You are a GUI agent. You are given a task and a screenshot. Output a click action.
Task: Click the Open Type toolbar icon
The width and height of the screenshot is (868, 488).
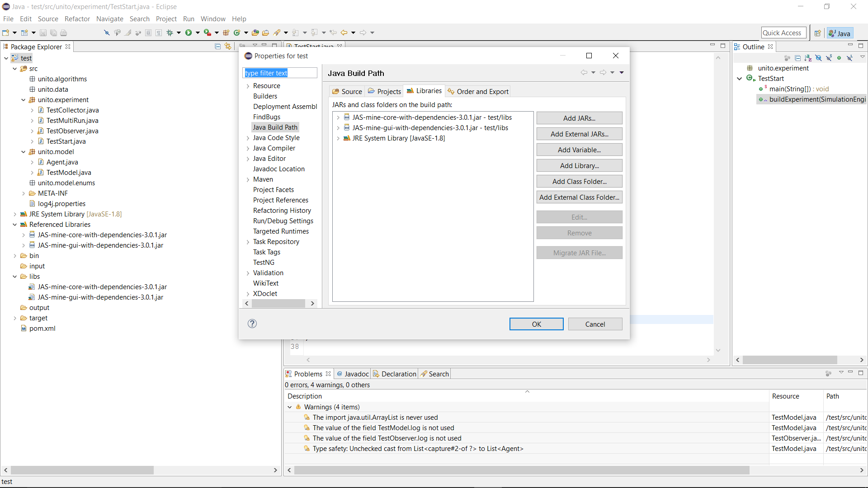(255, 33)
